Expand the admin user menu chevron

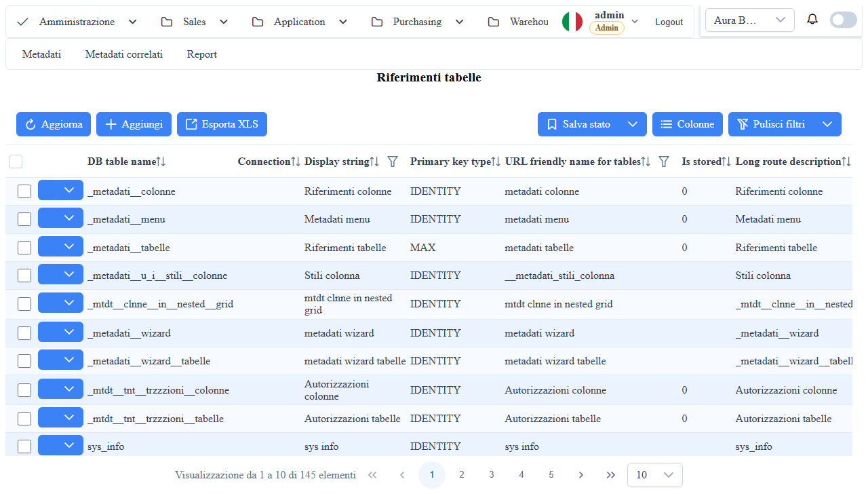coord(635,22)
